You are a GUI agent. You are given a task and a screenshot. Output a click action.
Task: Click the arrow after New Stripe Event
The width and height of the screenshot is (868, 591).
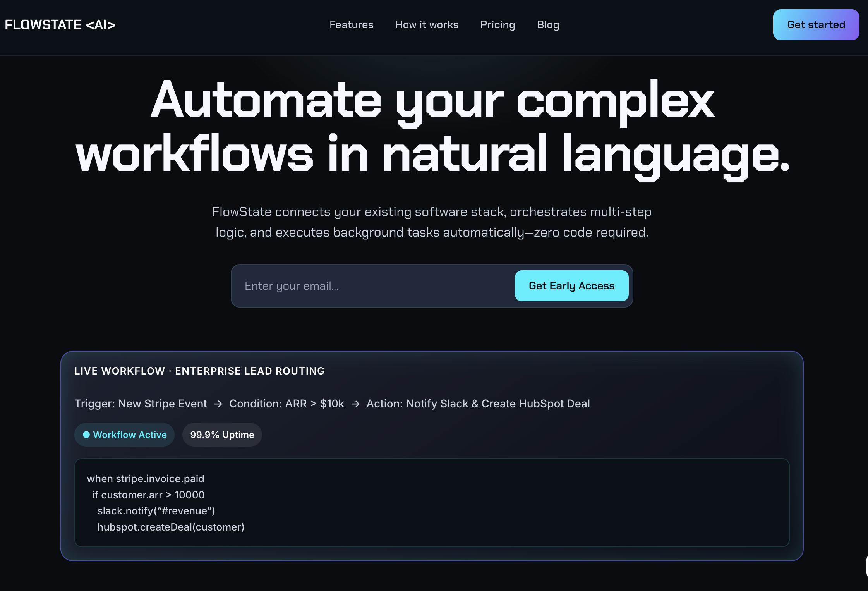218,404
